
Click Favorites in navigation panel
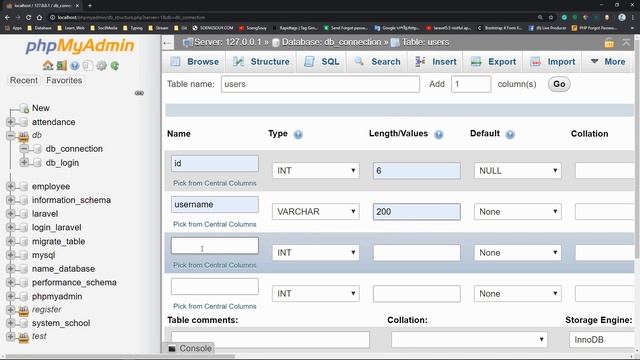point(64,80)
